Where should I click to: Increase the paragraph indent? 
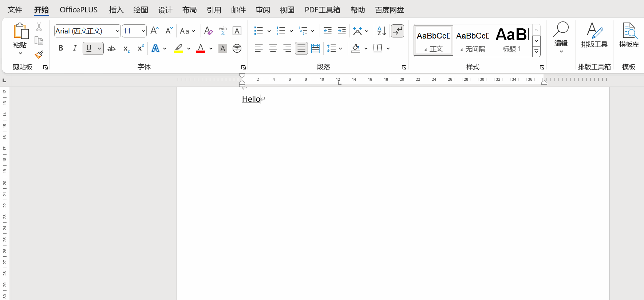[x=341, y=31]
